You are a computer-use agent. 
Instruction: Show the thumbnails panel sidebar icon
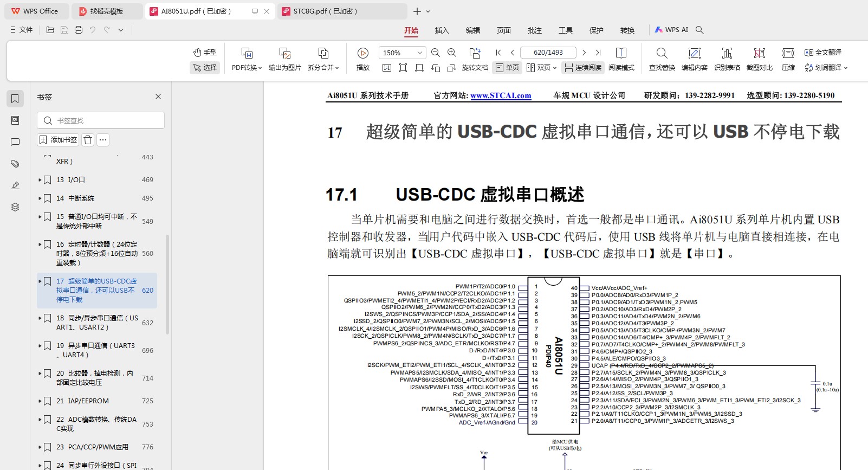(15, 120)
